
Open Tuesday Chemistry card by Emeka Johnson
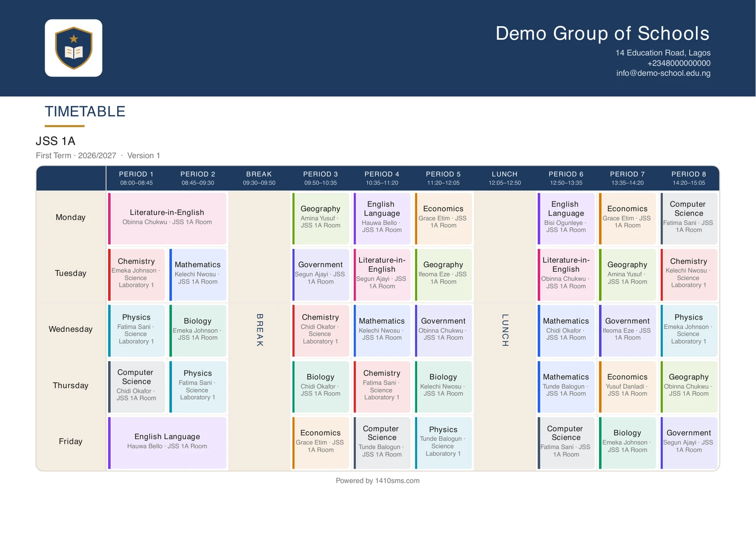pyautogui.click(x=137, y=275)
